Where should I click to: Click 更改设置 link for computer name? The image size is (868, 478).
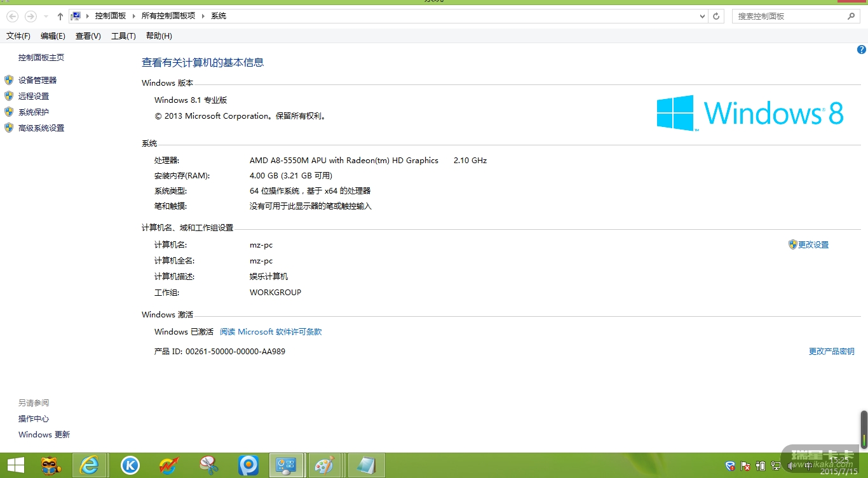(813, 245)
